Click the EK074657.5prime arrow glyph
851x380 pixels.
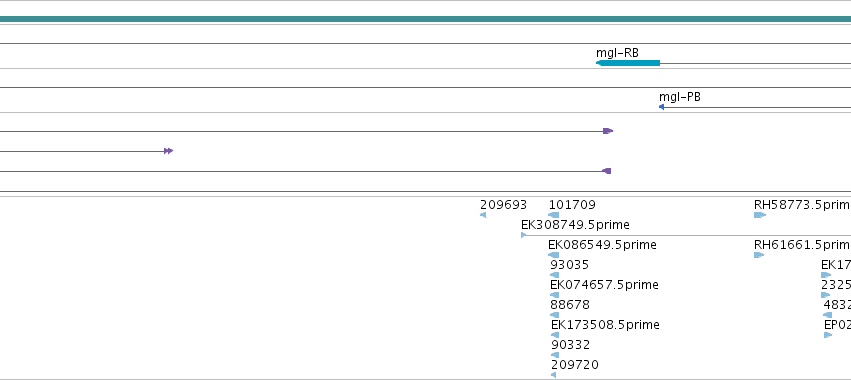(554, 295)
